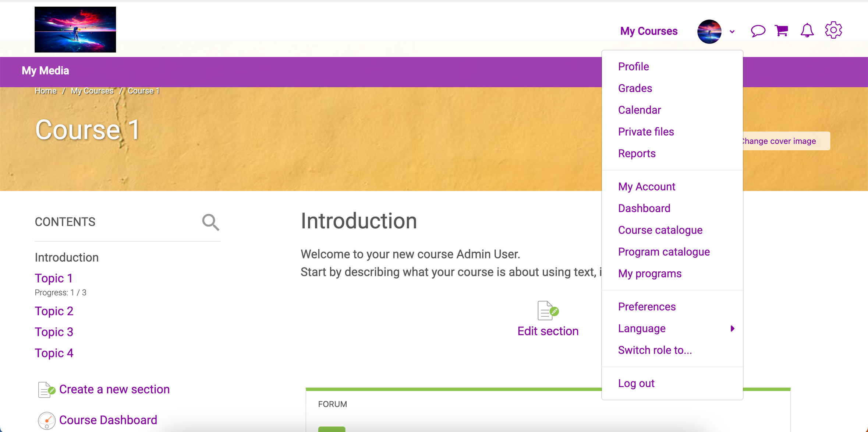The height and width of the screenshot is (432, 868).
Task: Go to Topic 2 in contents
Action: [x=54, y=311]
